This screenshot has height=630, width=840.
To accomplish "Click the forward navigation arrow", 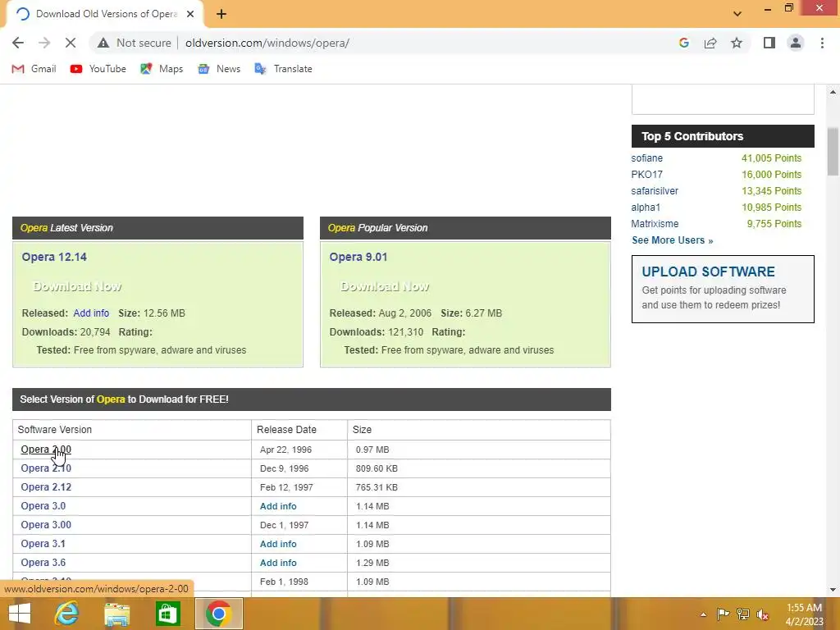I will tap(44, 43).
